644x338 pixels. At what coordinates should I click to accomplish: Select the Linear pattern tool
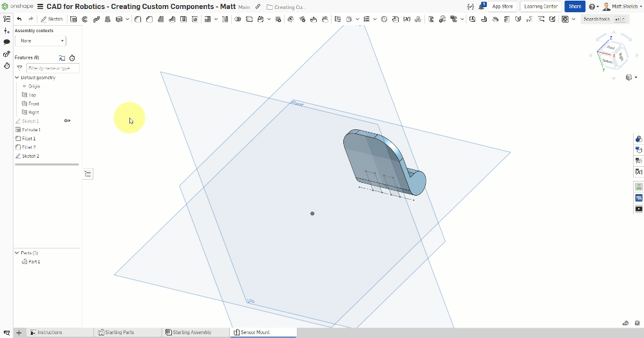tap(207, 19)
